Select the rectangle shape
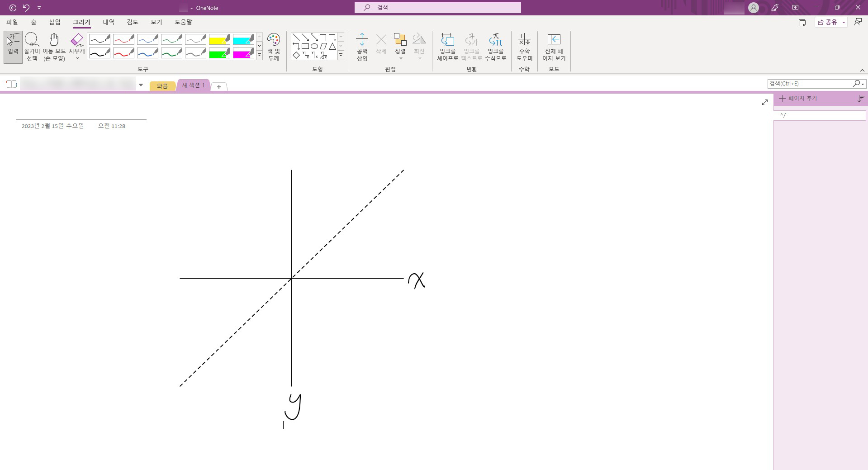 [305, 46]
